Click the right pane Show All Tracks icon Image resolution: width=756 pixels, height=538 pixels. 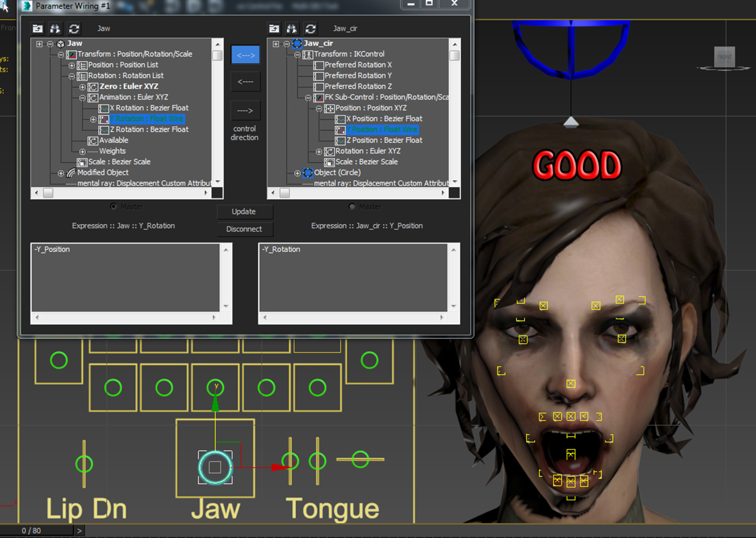pyautogui.click(x=274, y=29)
